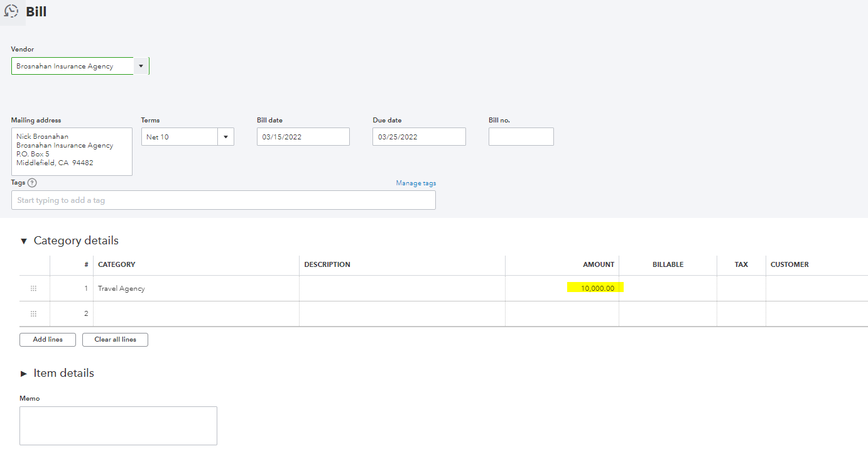The image size is (868, 461).
Task: Click the Add lines button
Action: coord(48,340)
